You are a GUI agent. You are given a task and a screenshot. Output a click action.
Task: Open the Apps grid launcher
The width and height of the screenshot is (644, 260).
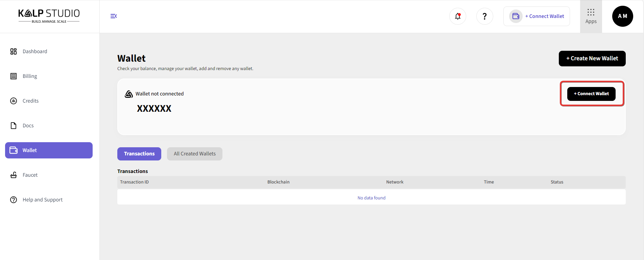(591, 16)
